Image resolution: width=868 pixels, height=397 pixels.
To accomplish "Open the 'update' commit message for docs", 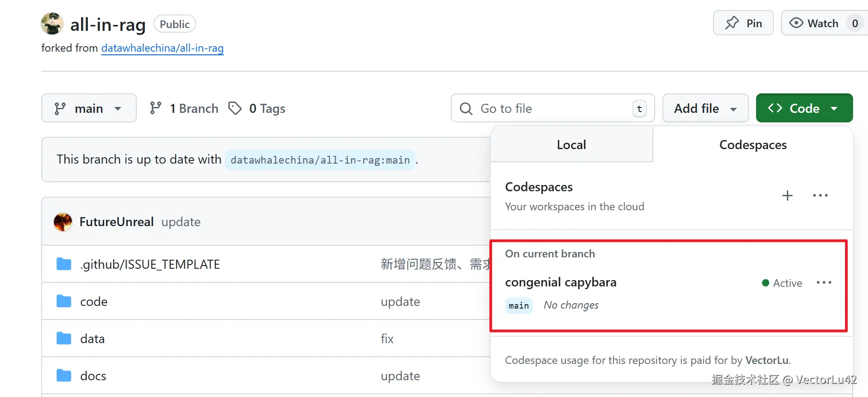I will [400, 376].
